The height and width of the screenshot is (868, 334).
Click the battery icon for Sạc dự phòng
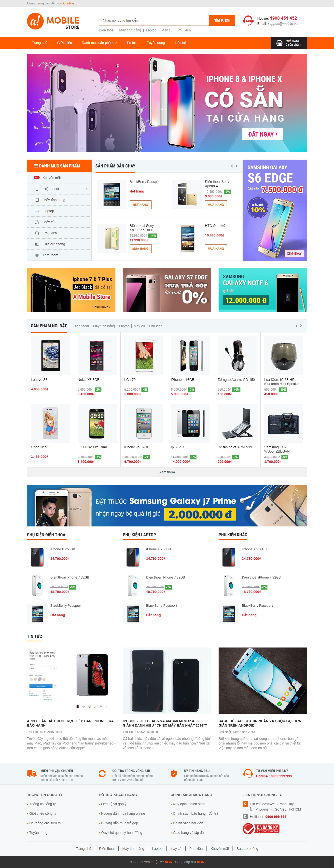tap(37, 244)
